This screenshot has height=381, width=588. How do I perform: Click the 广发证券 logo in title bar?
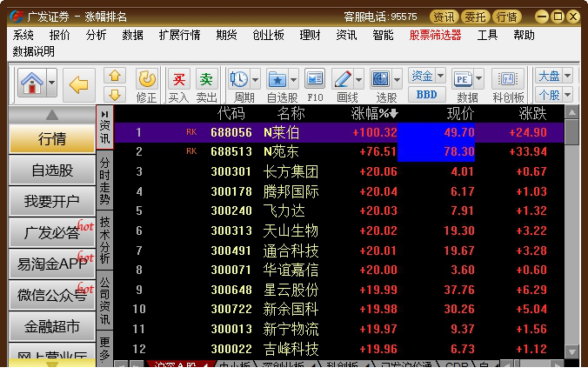[x=17, y=17]
